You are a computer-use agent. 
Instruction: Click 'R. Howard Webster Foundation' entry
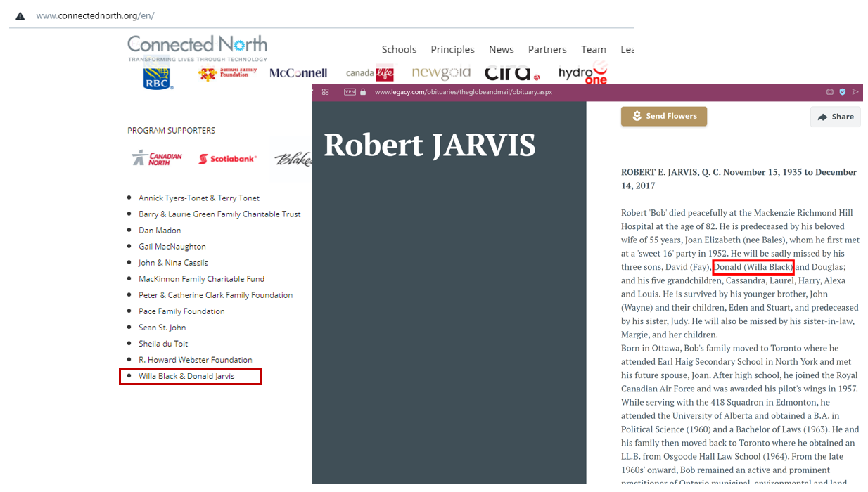(196, 360)
